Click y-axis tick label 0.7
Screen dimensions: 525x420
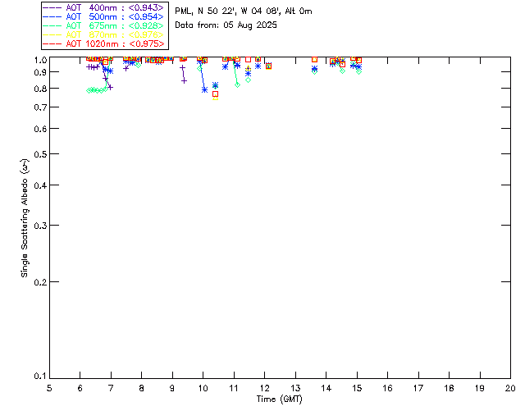click(40, 107)
